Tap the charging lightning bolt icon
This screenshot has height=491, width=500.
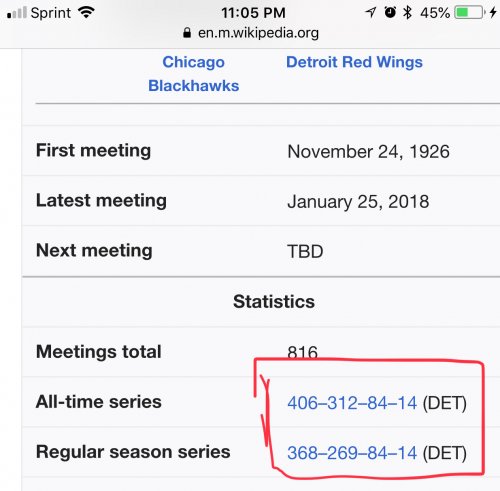(493, 13)
